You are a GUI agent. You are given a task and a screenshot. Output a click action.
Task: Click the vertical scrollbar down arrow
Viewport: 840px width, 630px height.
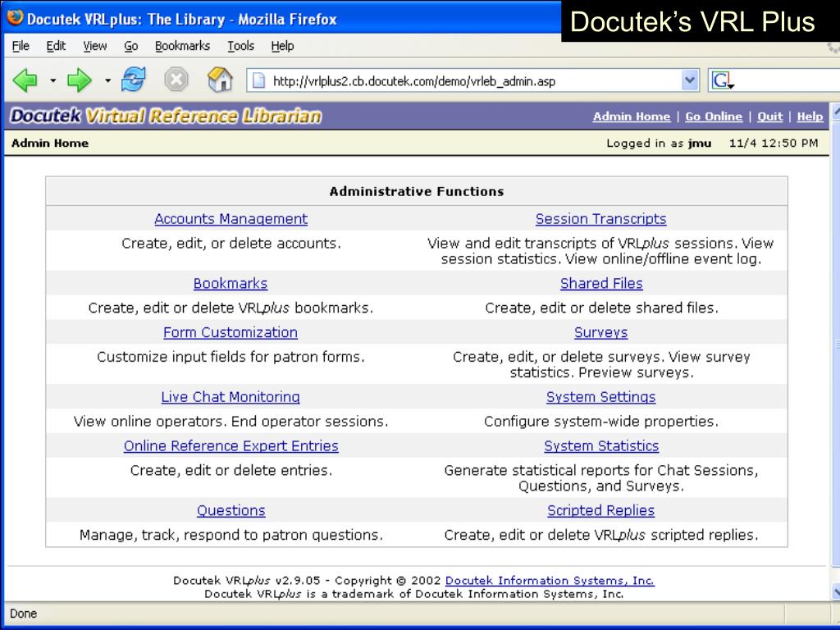click(x=835, y=591)
